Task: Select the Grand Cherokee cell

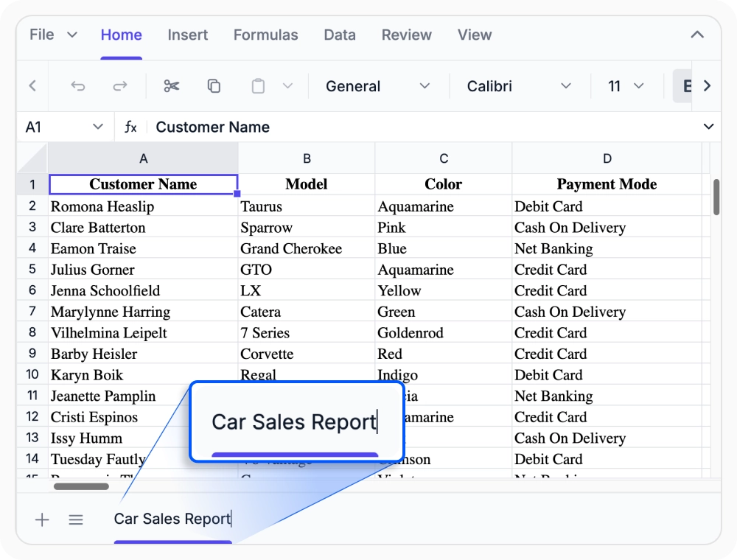Action: click(307, 248)
